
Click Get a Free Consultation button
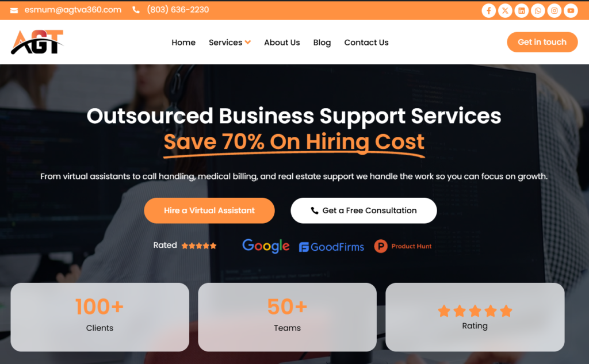point(364,210)
